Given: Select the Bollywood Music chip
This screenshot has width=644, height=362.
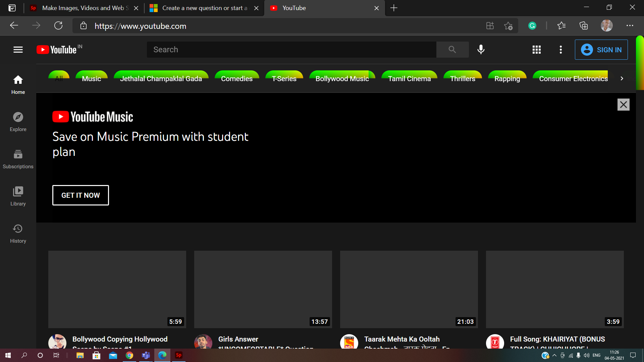Looking at the screenshot, I should coord(342,78).
